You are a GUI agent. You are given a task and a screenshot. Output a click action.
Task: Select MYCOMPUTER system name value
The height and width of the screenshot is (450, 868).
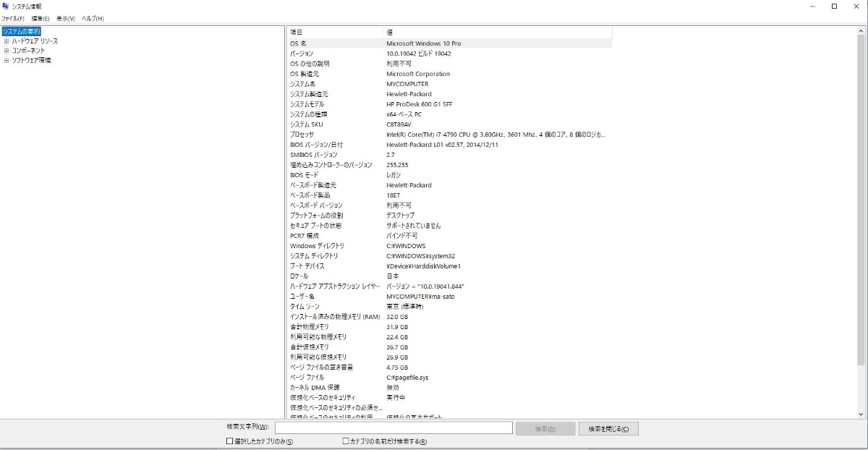coord(407,84)
